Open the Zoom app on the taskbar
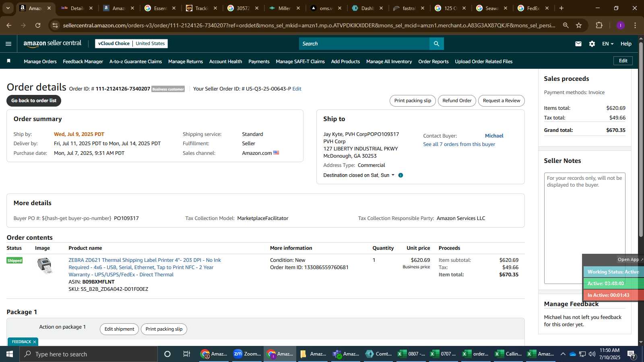Image resolution: width=644 pixels, height=362 pixels. [x=247, y=354]
